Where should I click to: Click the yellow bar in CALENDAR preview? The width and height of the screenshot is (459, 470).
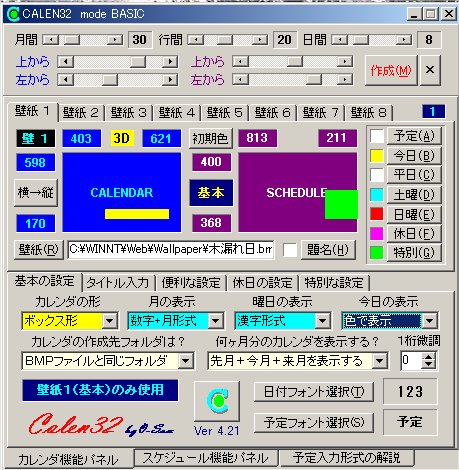pyautogui.click(x=137, y=214)
